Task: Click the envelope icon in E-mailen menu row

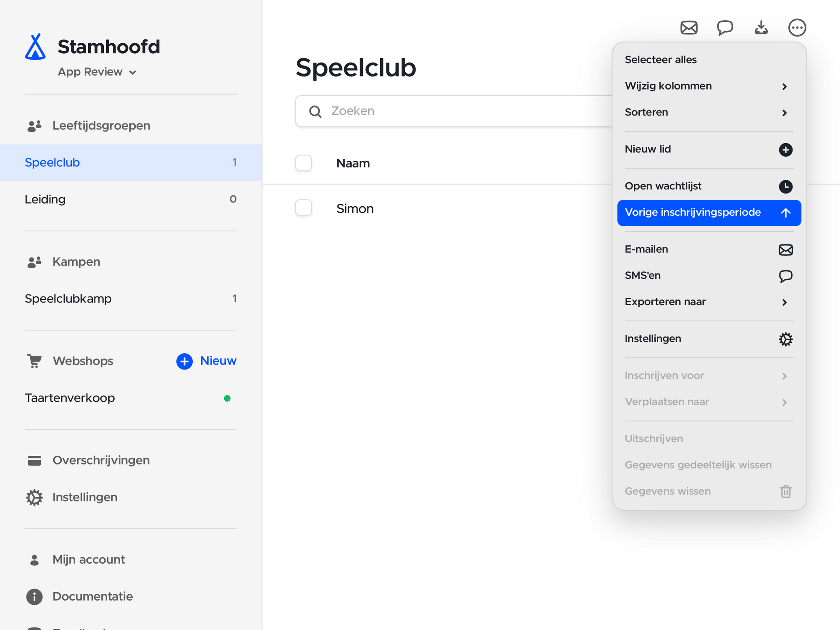Action: click(x=785, y=250)
